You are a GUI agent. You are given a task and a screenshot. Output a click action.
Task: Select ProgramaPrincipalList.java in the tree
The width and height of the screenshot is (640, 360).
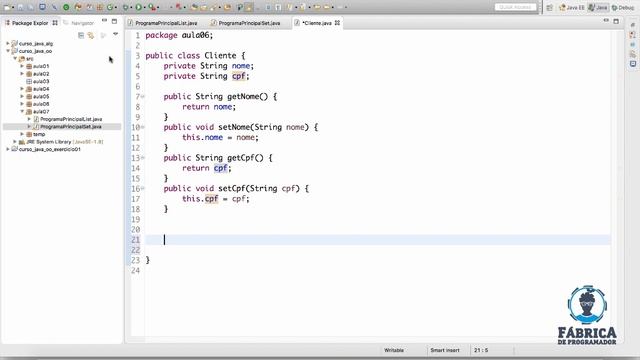pyautogui.click(x=68, y=119)
